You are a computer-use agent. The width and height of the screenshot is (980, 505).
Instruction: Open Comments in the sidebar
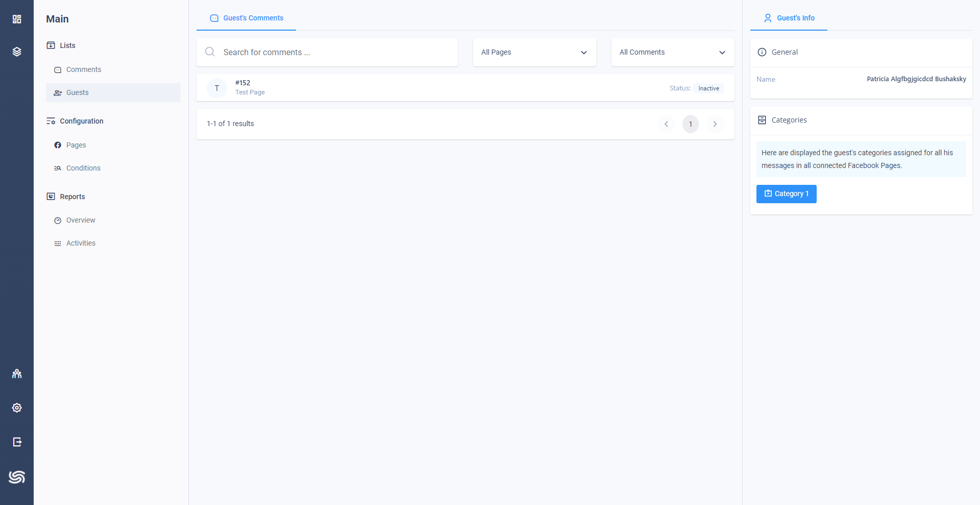(113, 69)
